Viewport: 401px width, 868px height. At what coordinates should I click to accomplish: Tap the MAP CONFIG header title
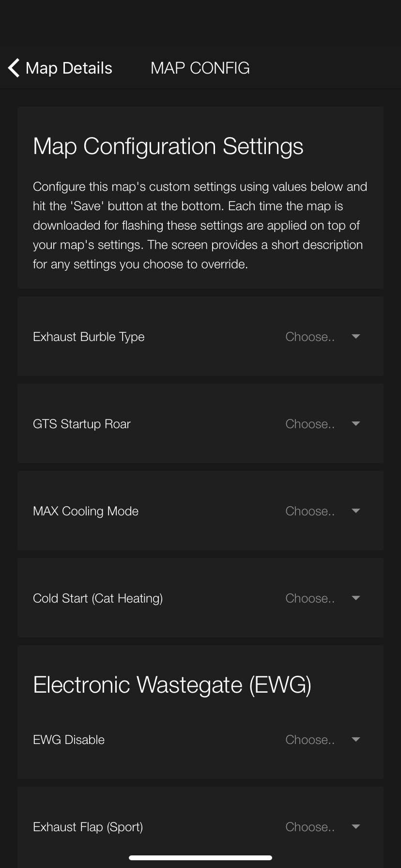(x=200, y=68)
